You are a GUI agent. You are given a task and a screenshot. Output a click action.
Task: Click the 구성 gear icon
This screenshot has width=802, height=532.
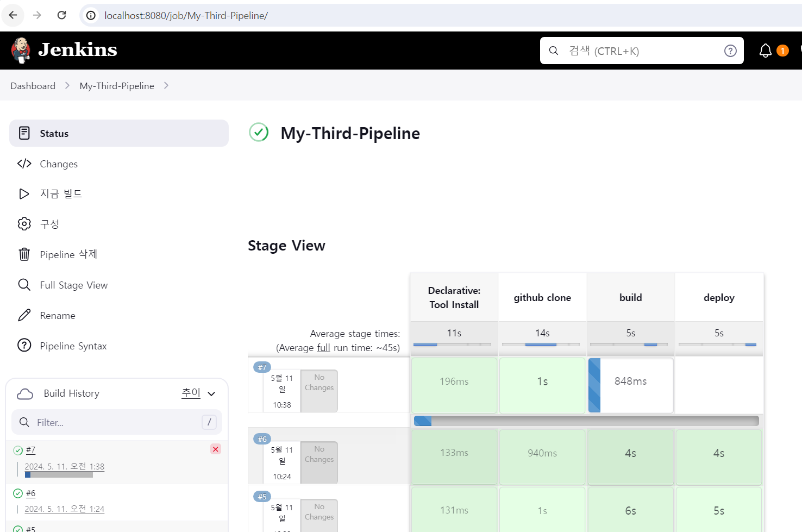[x=24, y=224]
